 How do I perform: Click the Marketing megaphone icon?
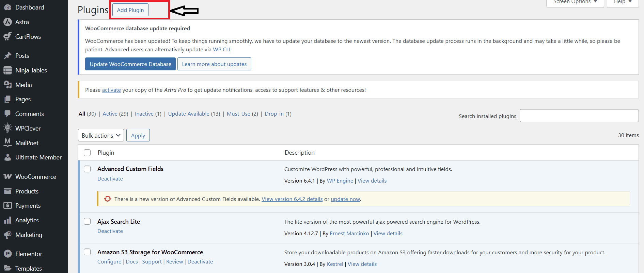coord(7,235)
